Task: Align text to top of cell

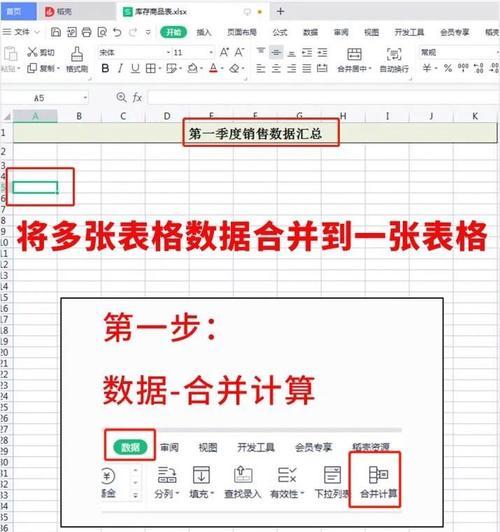Action: [261, 52]
